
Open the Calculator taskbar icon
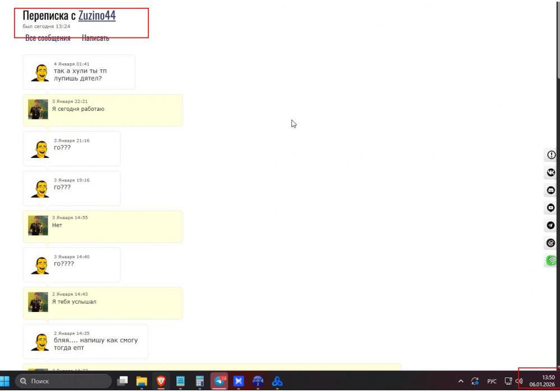point(200,381)
